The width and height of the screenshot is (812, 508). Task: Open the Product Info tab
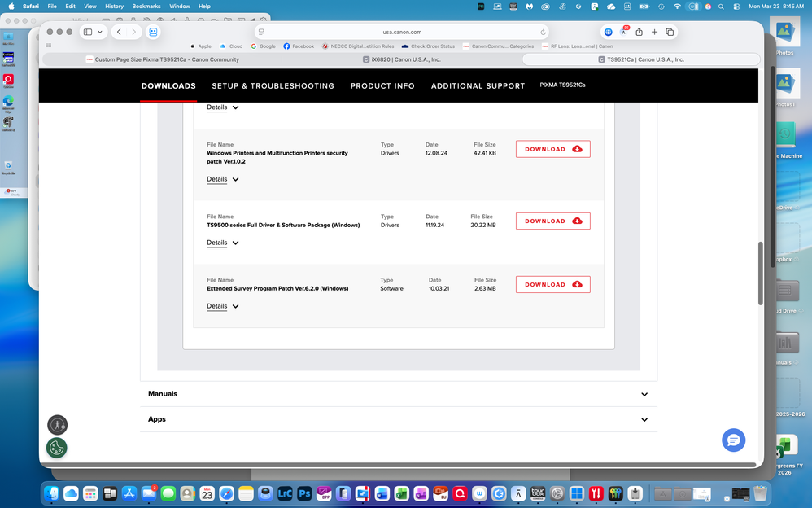point(382,86)
